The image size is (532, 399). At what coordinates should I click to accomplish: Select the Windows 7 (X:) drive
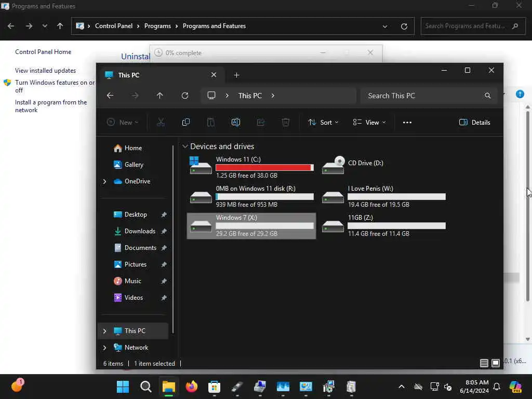coord(251,225)
